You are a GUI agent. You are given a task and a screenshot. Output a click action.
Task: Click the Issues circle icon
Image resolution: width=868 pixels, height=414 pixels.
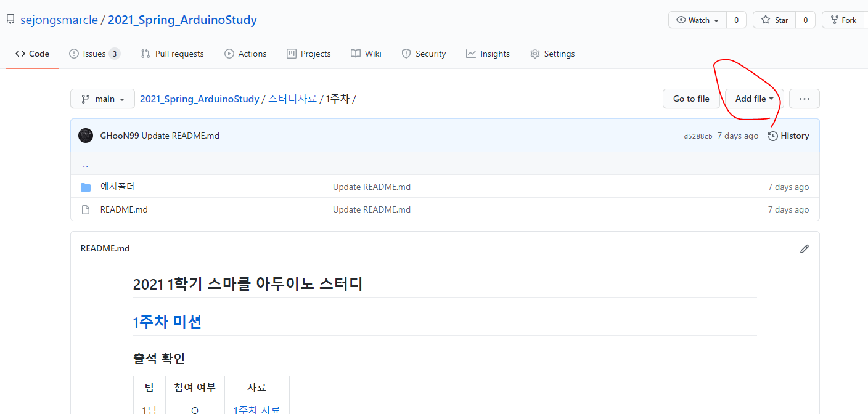(74, 54)
